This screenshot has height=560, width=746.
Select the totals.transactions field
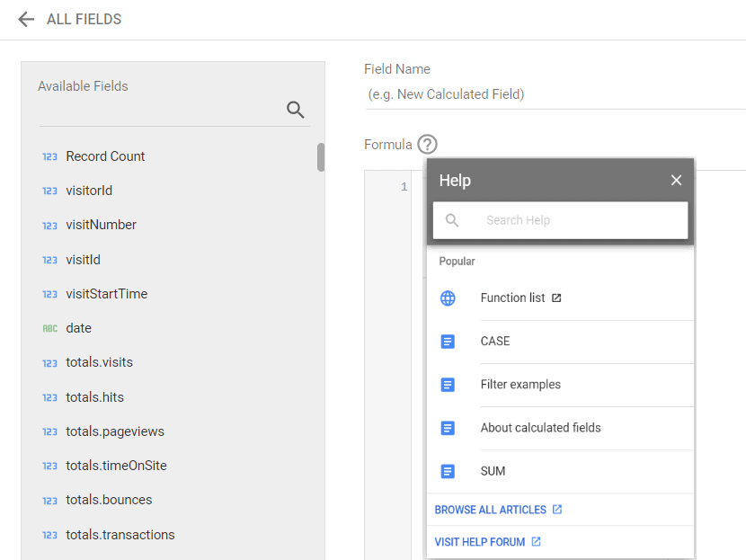point(120,535)
